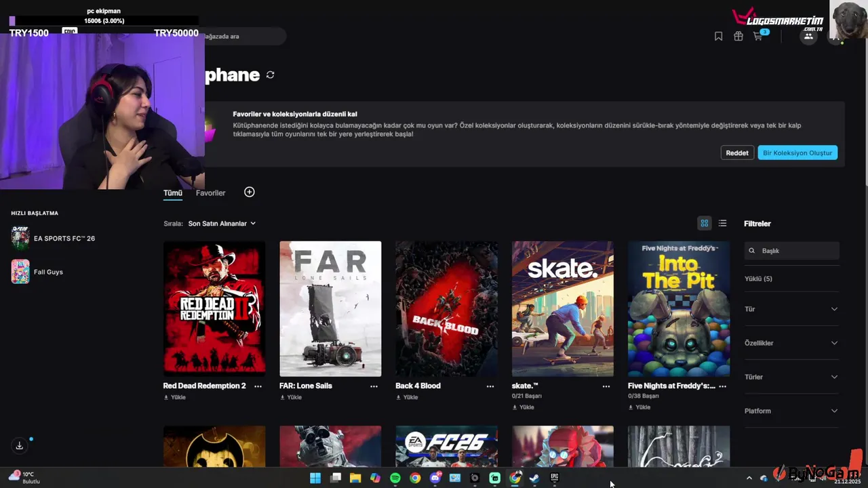The image size is (868, 488).
Task: Switch library to grid view
Action: tap(705, 224)
